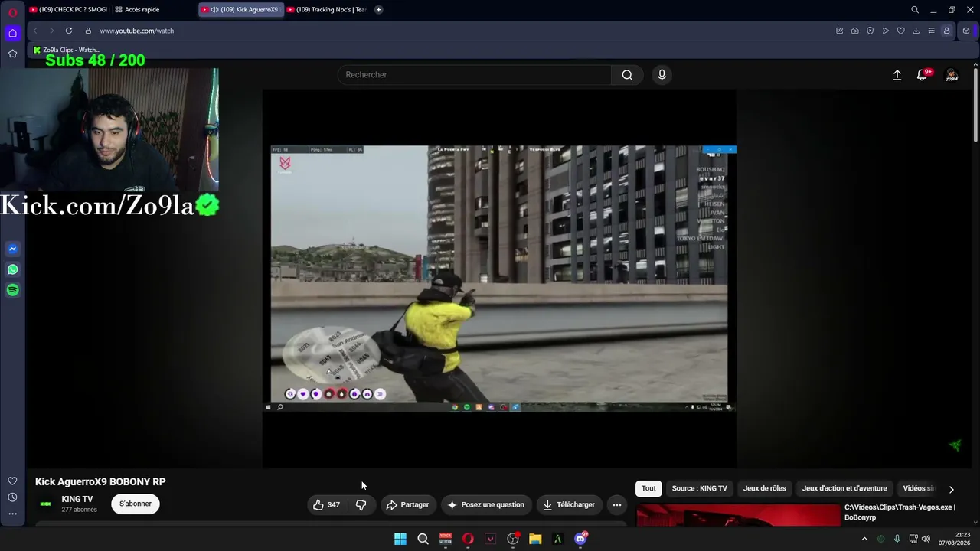Reload the current YouTube page
The image size is (980, 551).
[69, 31]
